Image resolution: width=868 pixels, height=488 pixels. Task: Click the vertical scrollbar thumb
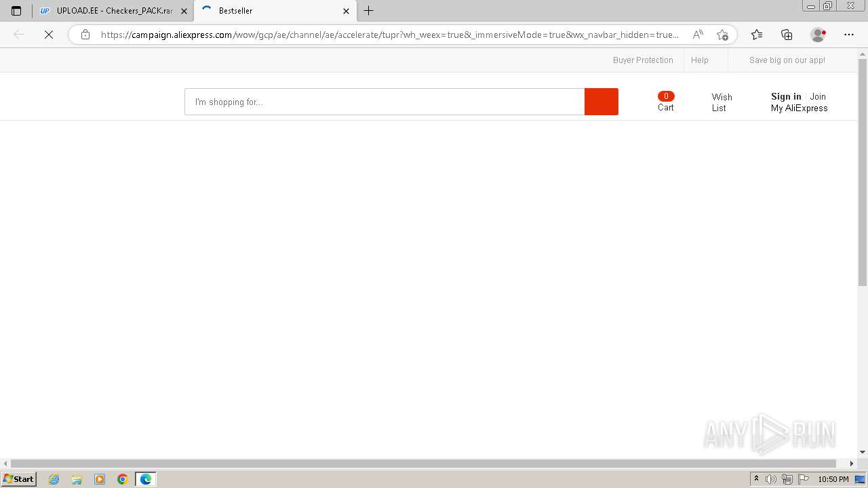click(x=863, y=172)
